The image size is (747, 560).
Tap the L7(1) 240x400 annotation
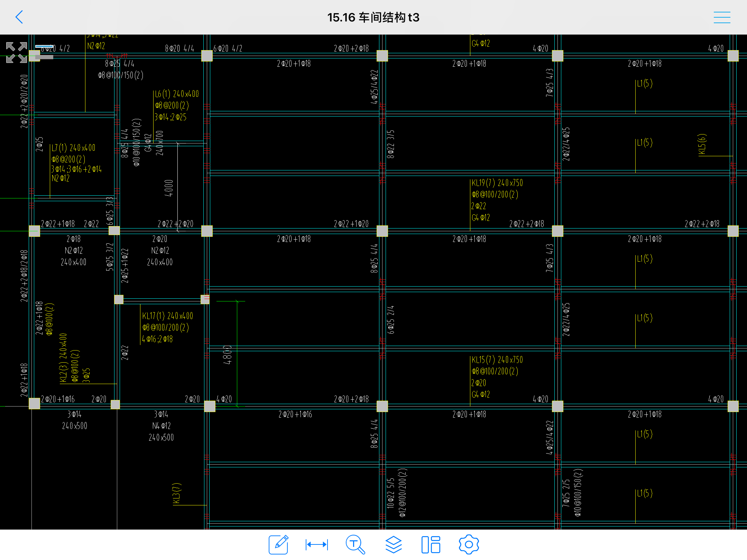(73, 148)
